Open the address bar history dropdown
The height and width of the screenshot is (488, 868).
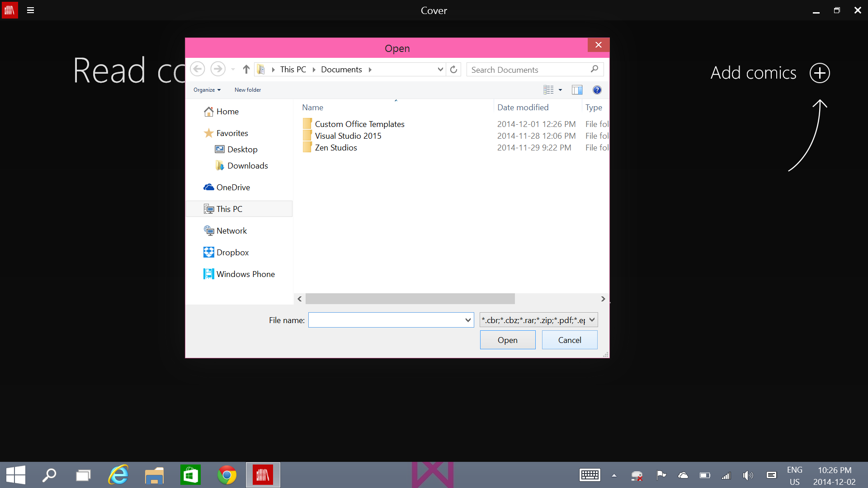440,69
